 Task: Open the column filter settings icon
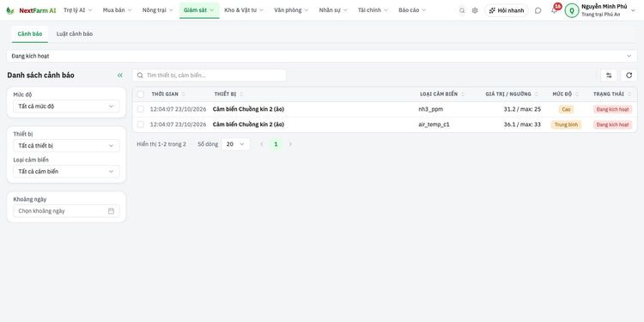(609, 76)
